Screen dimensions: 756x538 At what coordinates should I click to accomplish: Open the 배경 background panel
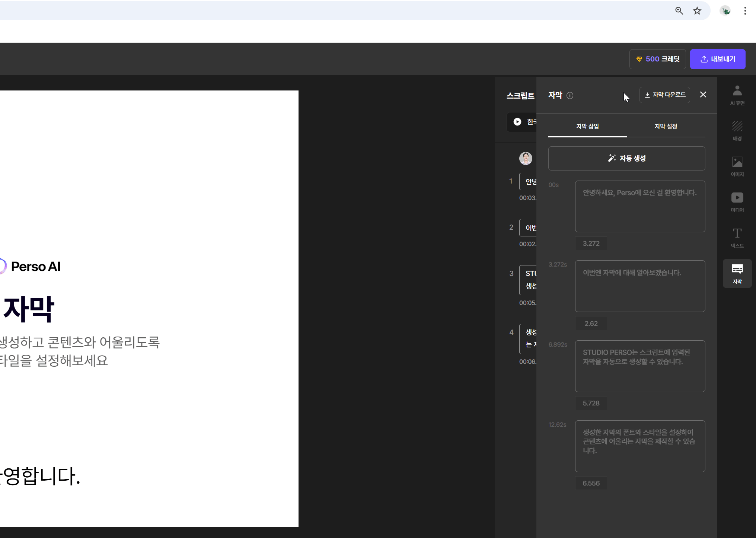coord(737,131)
